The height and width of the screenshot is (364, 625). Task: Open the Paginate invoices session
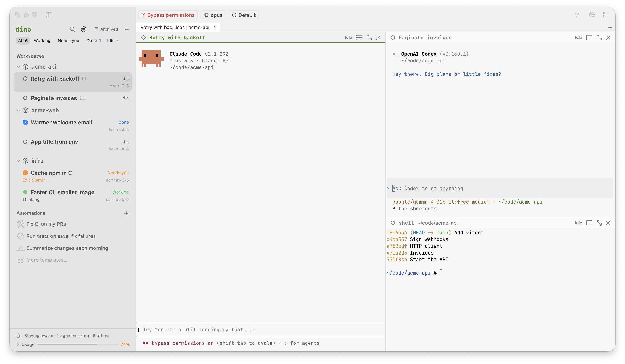[x=73, y=98]
